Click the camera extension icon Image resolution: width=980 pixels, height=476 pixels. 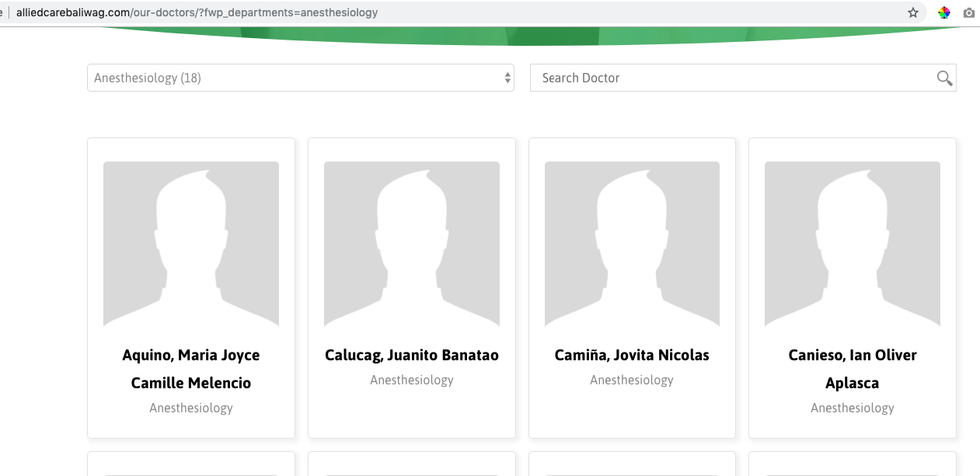pyautogui.click(x=969, y=12)
